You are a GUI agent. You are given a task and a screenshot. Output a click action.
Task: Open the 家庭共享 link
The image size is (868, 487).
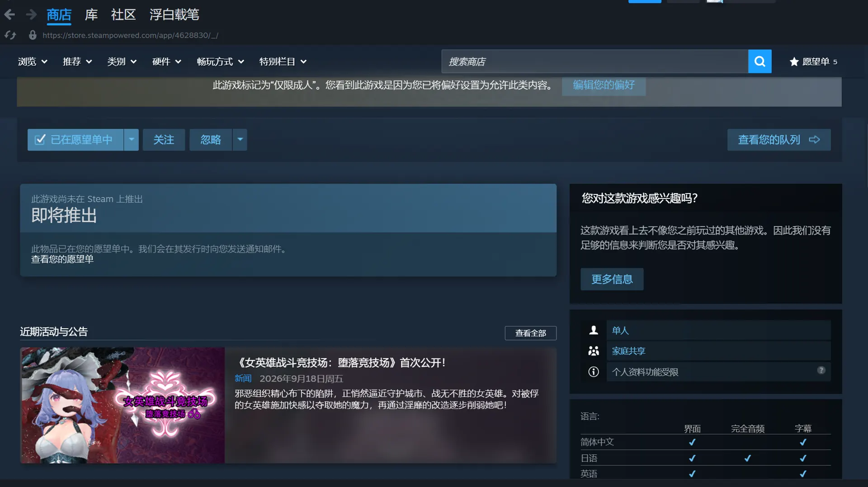click(628, 351)
